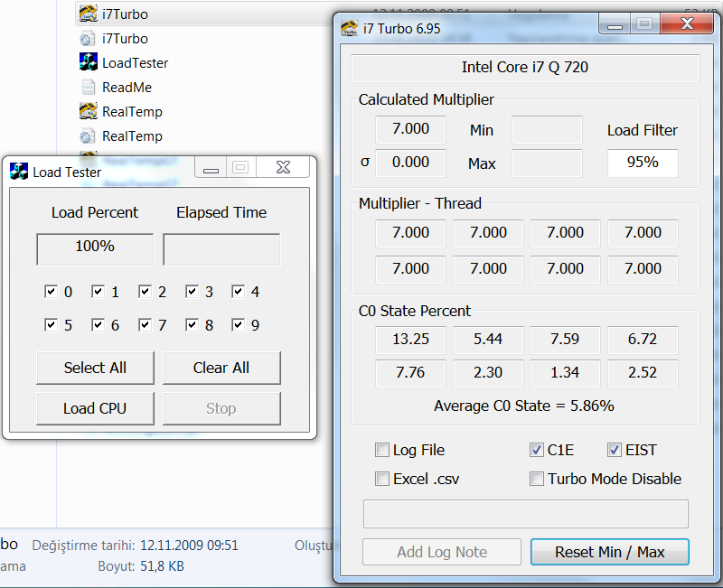Click the i7 Turbo title bar icon
This screenshot has width=723, height=588.
point(350,28)
